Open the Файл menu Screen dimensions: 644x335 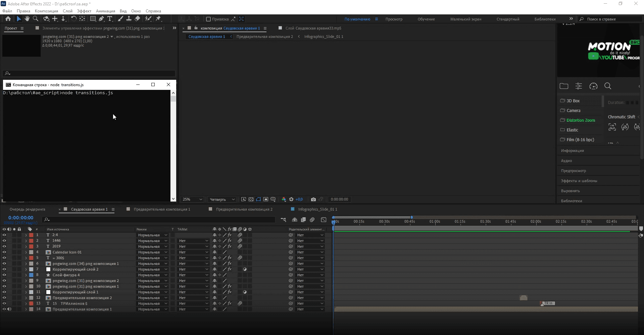tap(7, 11)
